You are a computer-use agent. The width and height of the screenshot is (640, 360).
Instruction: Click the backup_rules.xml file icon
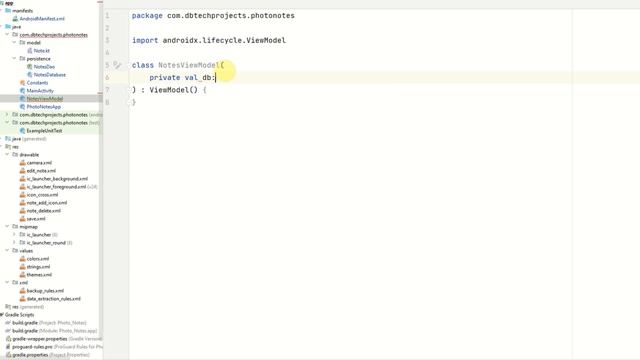coord(22,291)
